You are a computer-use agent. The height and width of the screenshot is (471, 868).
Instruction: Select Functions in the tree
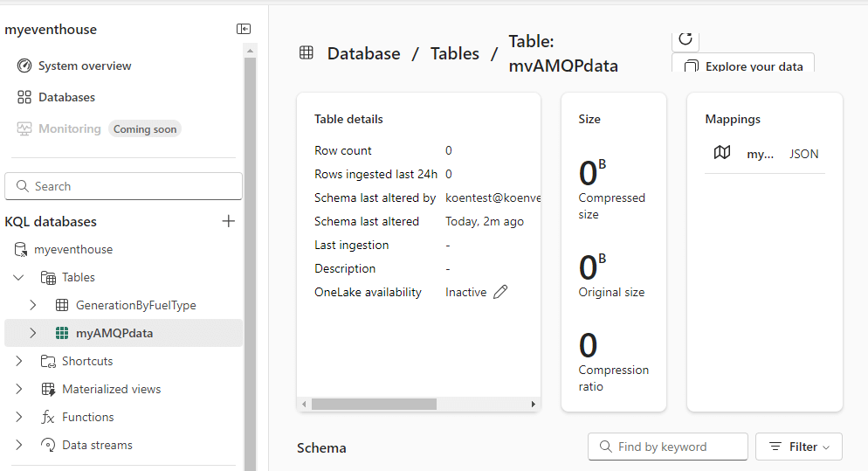(x=87, y=417)
